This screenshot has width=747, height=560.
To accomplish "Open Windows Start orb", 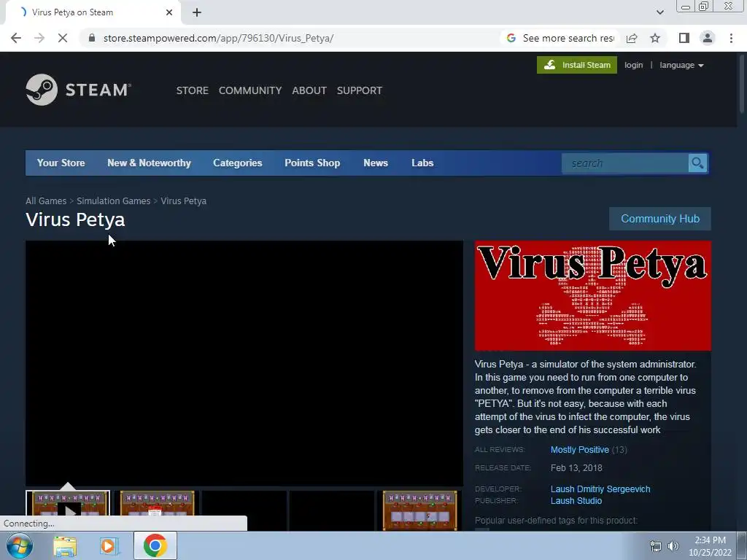I will [x=20, y=545].
